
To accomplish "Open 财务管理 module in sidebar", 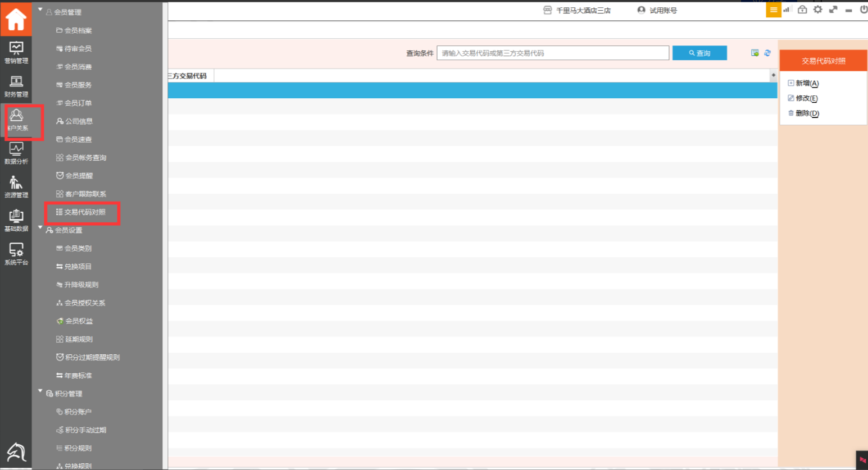I will pyautogui.click(x=16, y=86).
